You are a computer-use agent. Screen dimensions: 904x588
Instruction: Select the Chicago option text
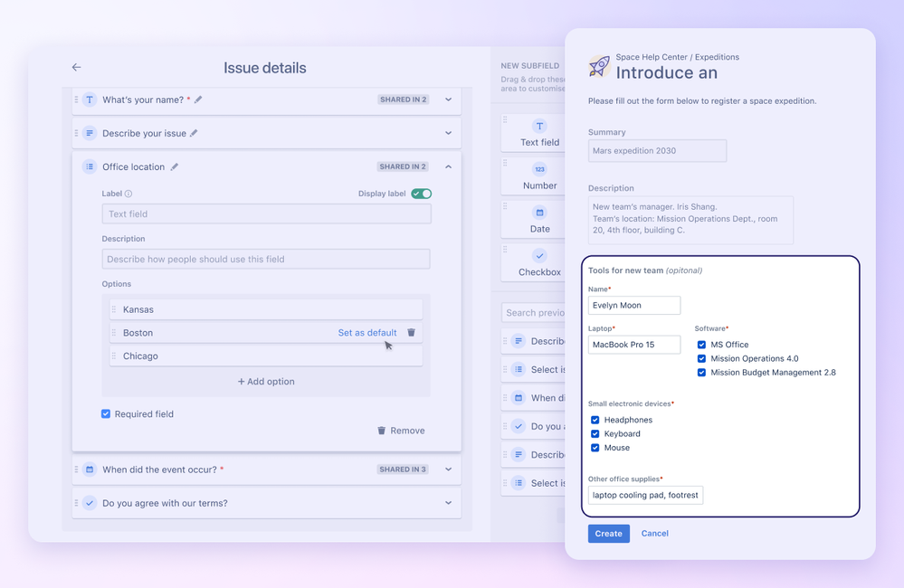coord(140,356)
